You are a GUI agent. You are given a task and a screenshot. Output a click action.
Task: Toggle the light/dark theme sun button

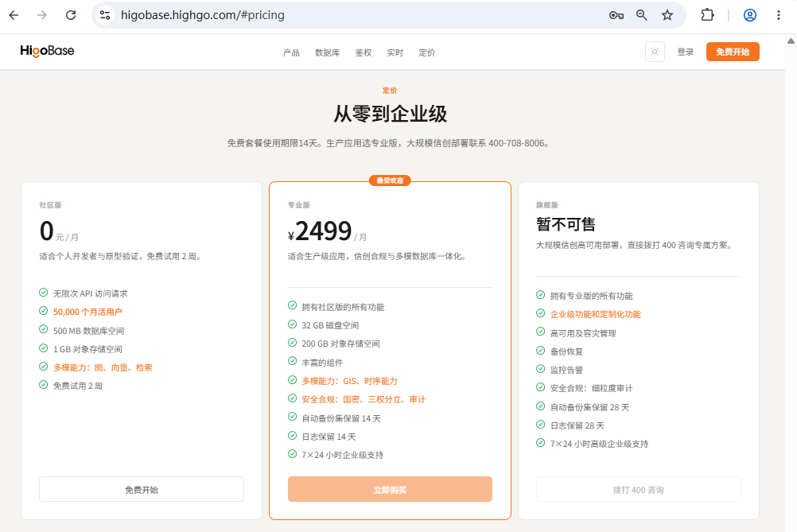click(655, 52)
